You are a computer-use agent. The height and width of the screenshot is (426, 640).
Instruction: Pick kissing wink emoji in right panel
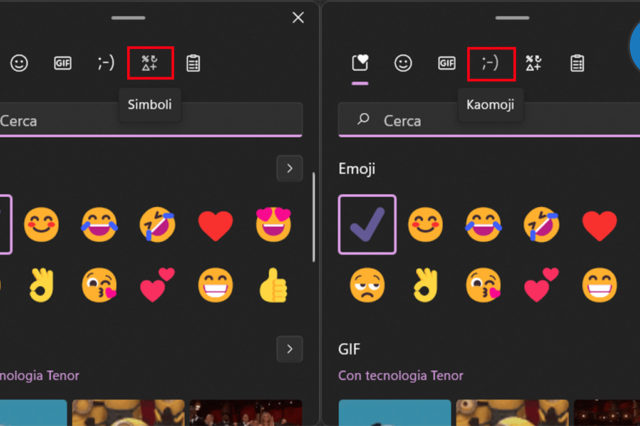tap(483, 285)
